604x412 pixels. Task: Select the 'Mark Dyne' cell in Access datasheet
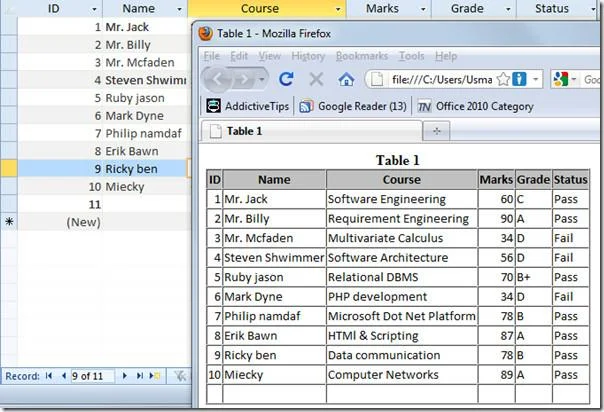tap(145, 116)
